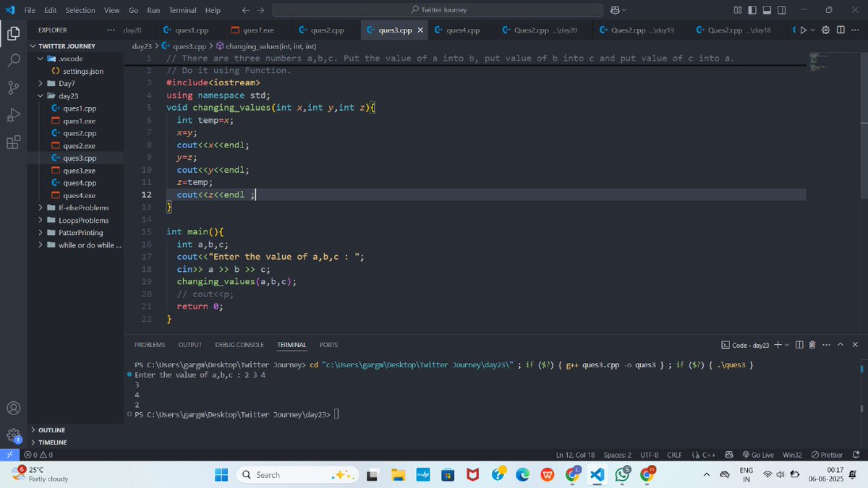868x488 pixels.
Task: Split the editor to the right
Action: [x=840, y=30]
